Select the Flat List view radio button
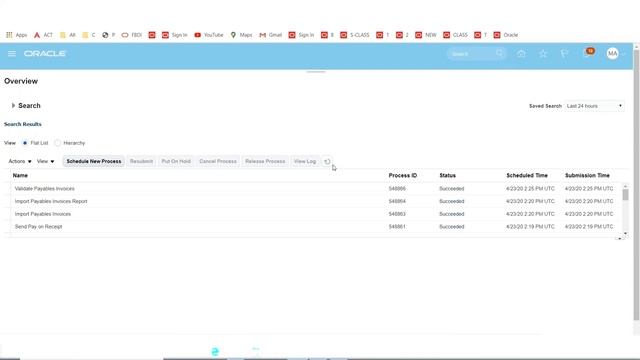This screenshot has width=640, height=360. [x=25, y=143]
